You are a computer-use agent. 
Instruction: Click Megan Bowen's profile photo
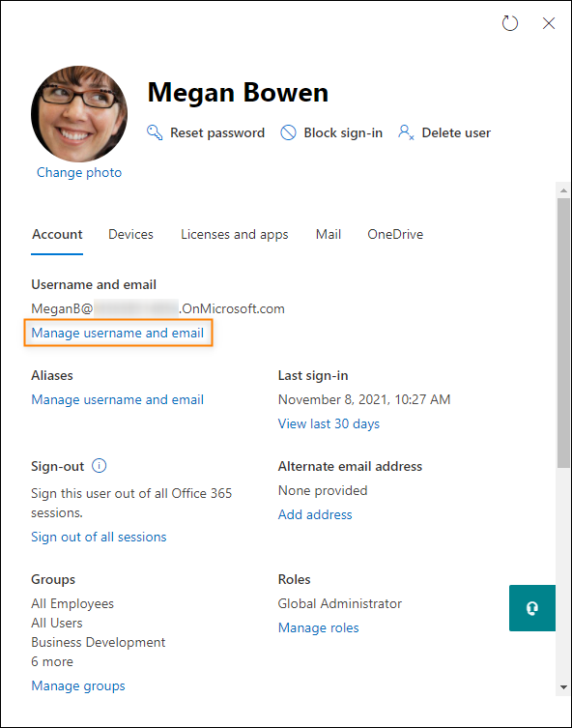pos(79,114)
